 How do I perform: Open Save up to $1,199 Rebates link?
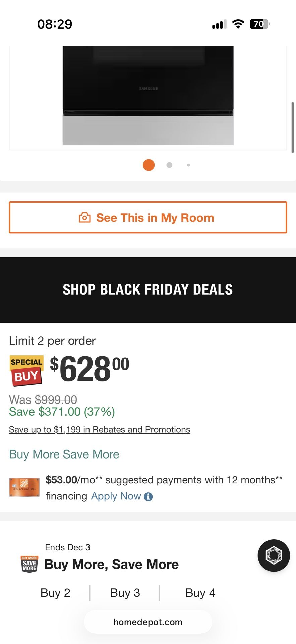tap(100, 430)
